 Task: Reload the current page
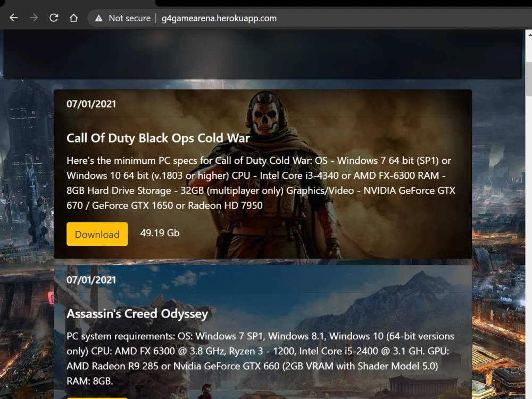point(53,18)
